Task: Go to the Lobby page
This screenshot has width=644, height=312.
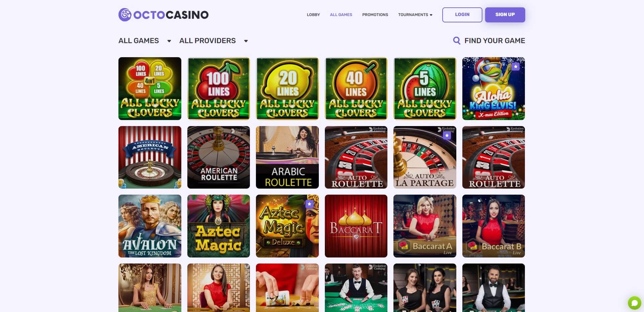Action: [313, 15]
